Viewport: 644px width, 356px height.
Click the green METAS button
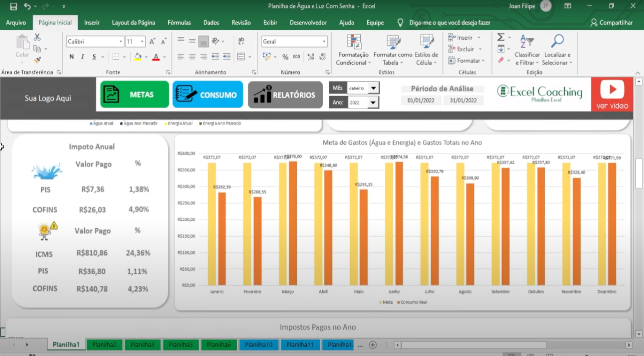135,94
